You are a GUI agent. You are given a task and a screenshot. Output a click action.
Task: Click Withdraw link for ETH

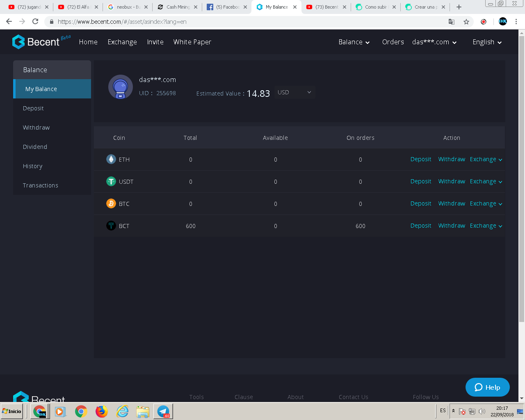point(452,159)
